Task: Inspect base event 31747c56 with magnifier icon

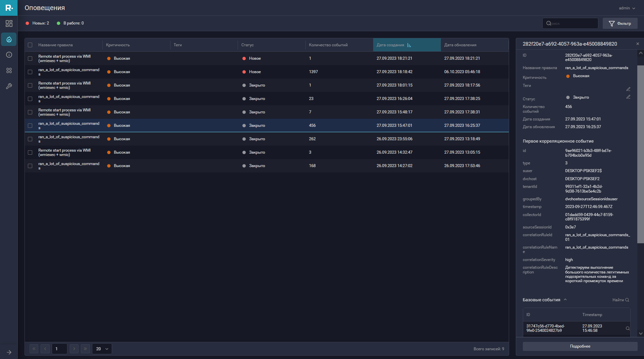Action: [x=628, y=328]
